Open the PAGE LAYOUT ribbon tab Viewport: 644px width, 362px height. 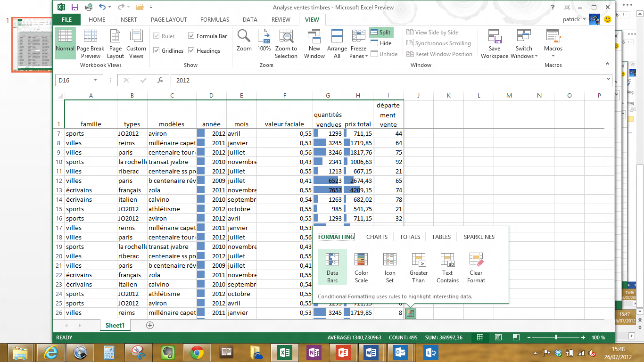tap(169, 20)
